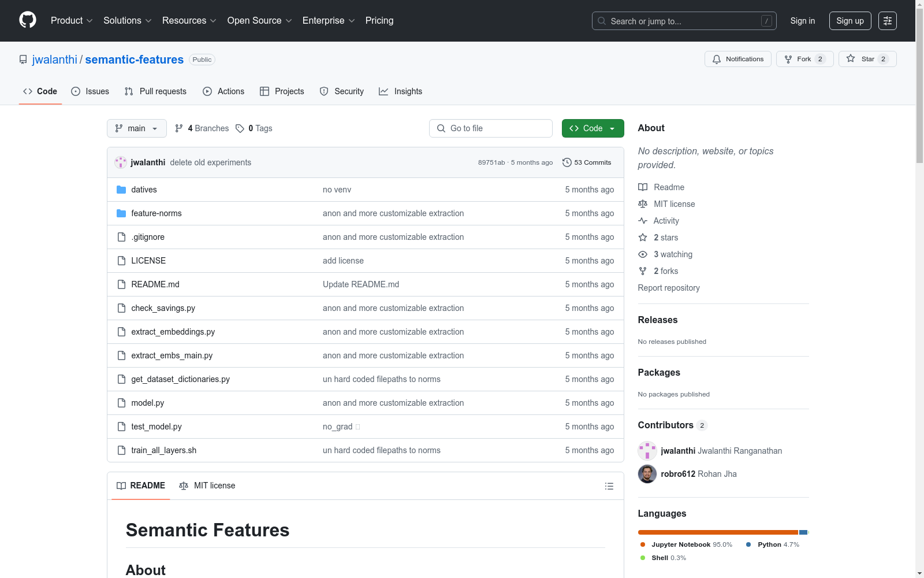Expand the Enterprise menu
The height and width of the screenshot is (578, 924).
(x=329, y=21)
